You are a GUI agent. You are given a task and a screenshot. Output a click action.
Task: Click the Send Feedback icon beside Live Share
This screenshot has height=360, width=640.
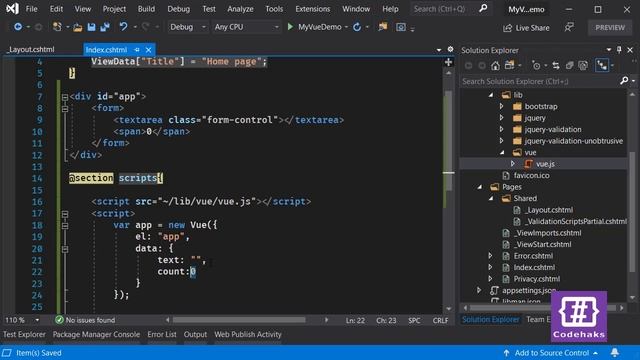pos(569,27)
